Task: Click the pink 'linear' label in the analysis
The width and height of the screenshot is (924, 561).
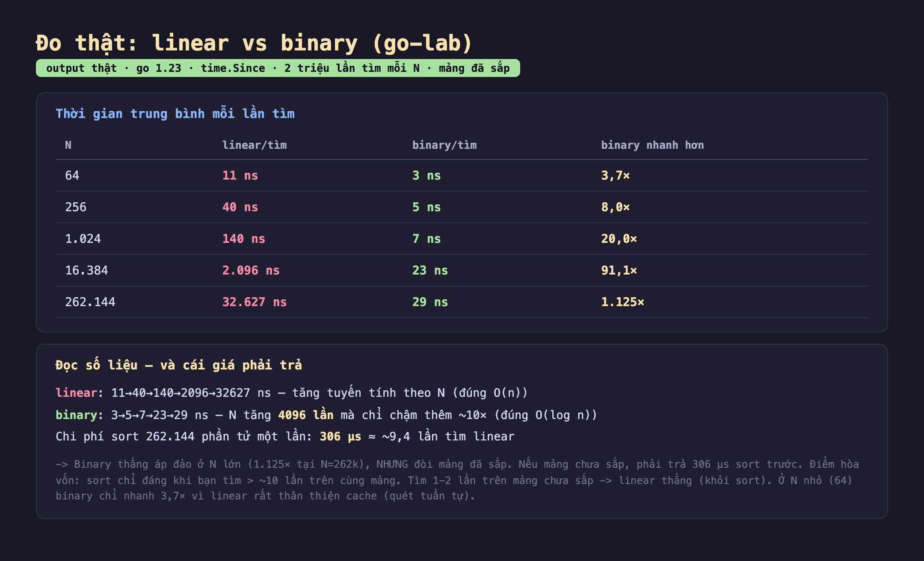Action: click(x=76, y=393)
